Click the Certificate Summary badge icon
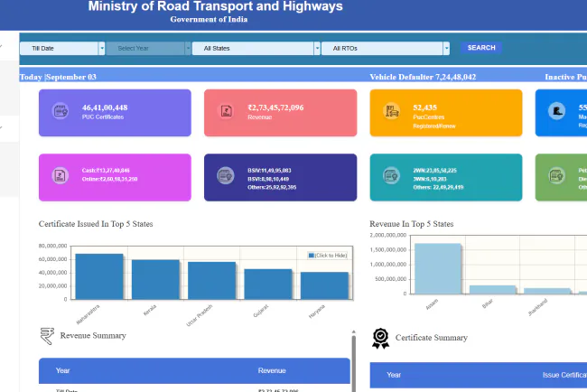587x392 pixels. point(381,338)
